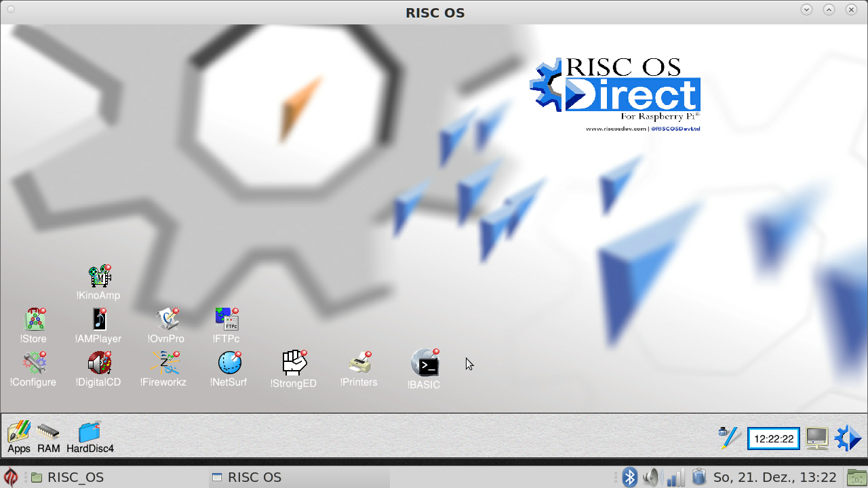Screen dimensions: 868x488
Task: Click the !OvnPro desktop icon
Action: coord(167,319)
